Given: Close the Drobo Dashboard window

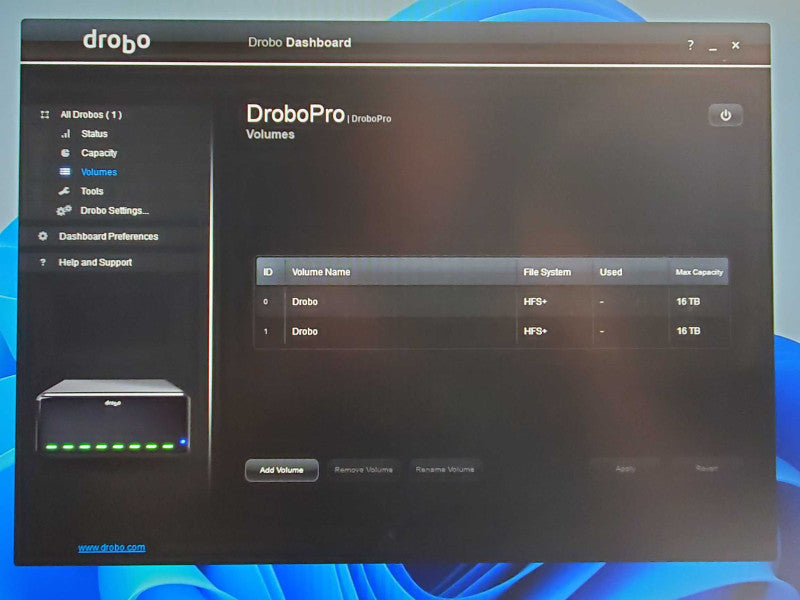Looking at the screenshot, I should pyautogui.click(x=735, y=45).
